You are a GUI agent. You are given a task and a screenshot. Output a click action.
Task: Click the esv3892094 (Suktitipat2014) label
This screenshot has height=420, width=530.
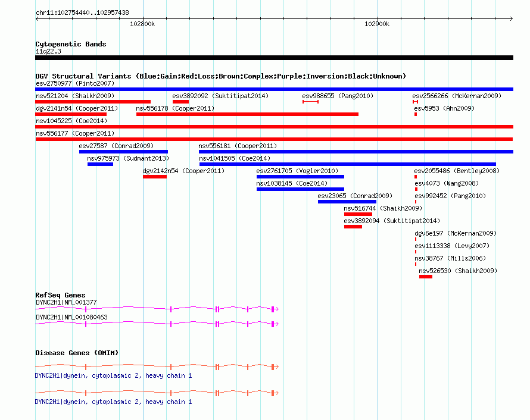[392, 221]
